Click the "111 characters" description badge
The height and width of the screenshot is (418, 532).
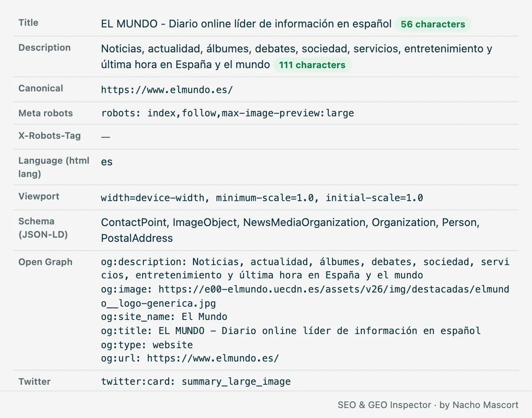[x=312, y=65]
